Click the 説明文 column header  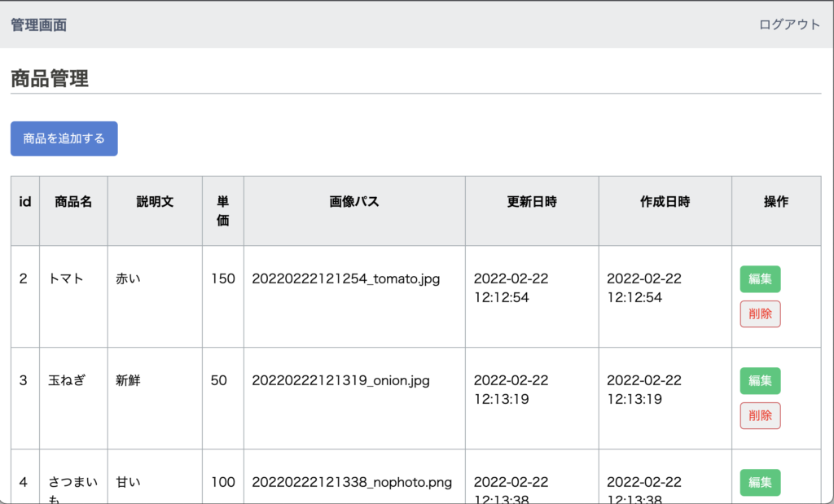[x=155, y=202]
